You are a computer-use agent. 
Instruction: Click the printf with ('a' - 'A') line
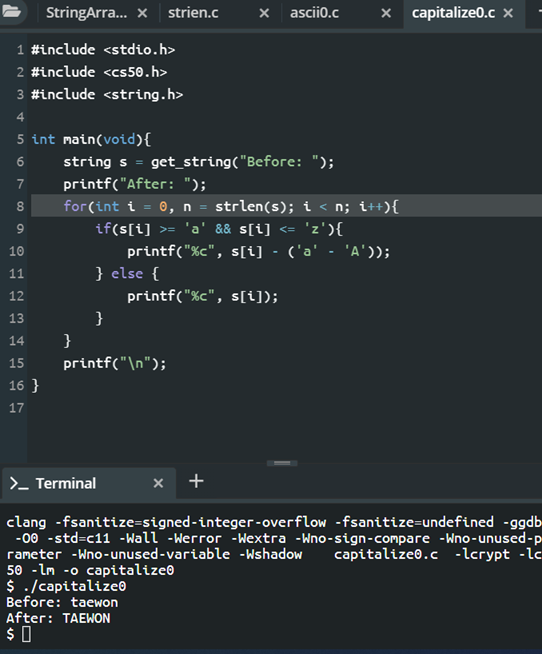pyautogui.click(x=259, y=252)
